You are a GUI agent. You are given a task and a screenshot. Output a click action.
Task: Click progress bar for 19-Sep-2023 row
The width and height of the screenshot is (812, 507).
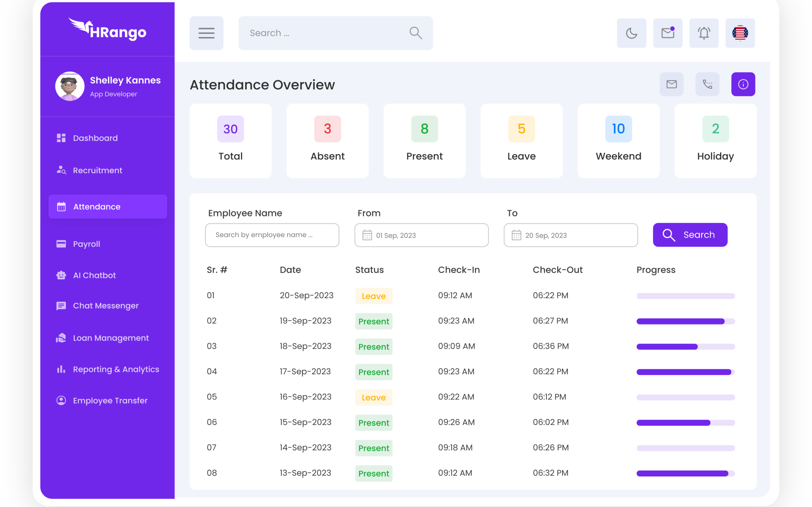tap(685, 321)
